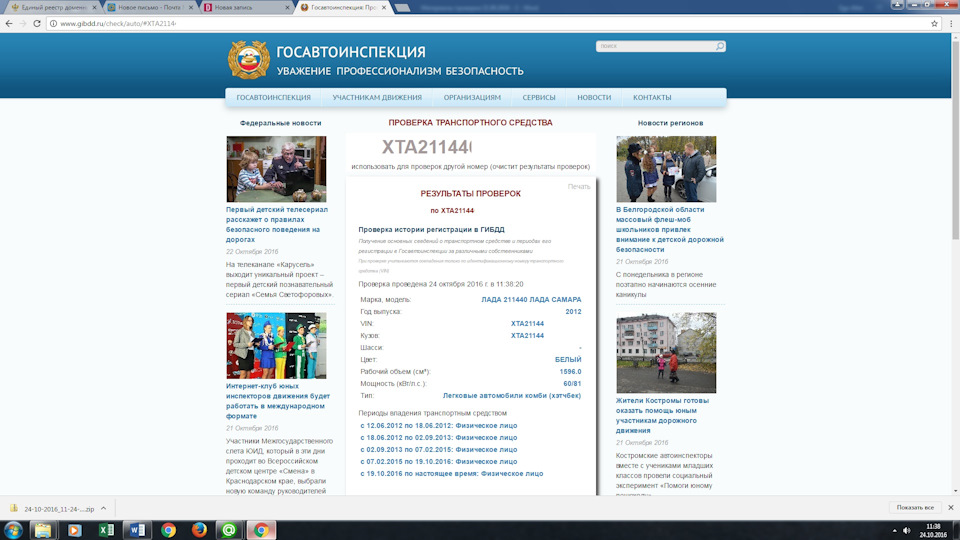
Task: Open the Chrome menu dots icon
Action: tap(951, 23)
